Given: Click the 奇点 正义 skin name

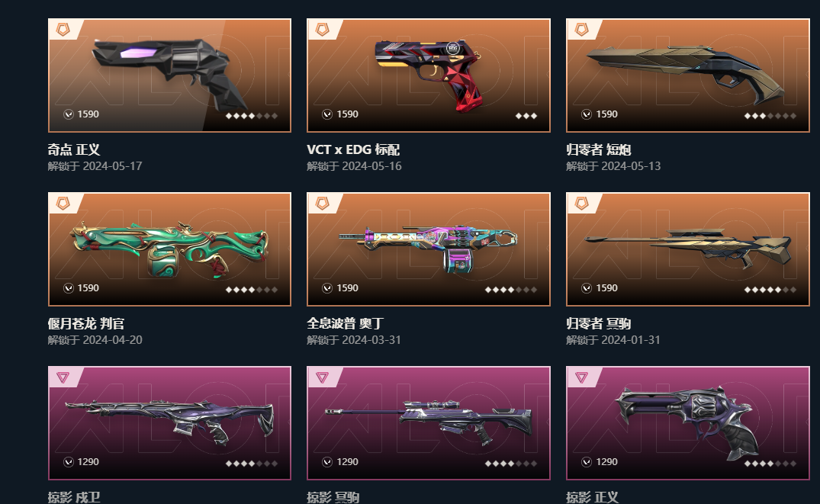Looking at the screenshot, I should [x=74, y=149].
